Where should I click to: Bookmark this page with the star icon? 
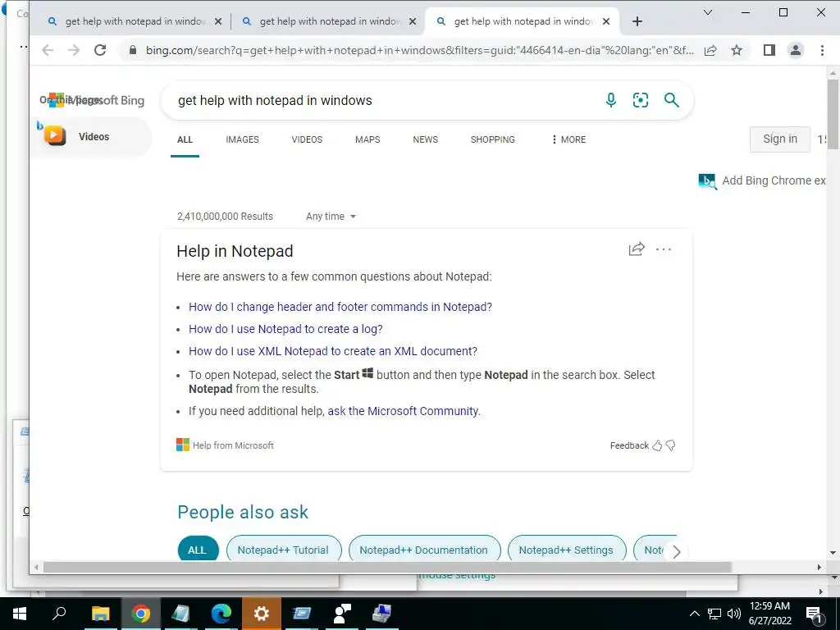737,50
